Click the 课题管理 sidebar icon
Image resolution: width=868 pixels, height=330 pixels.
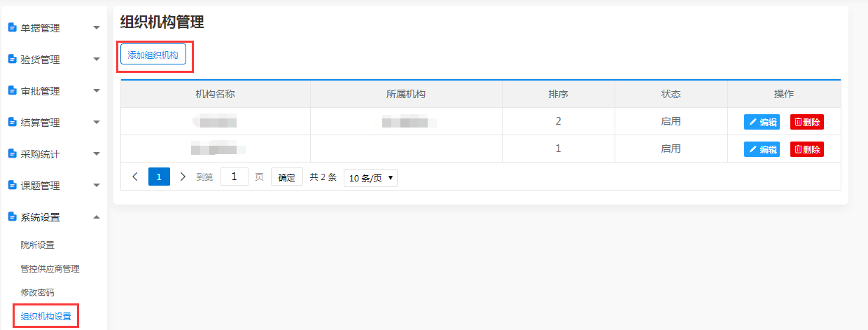tap(12, 186)
